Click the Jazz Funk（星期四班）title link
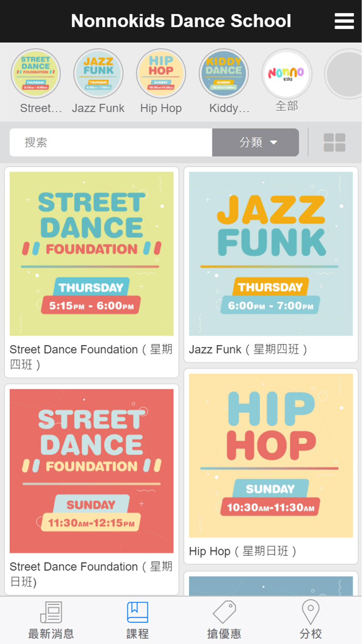This screenshot has height=644, width=362. [x=248, y=349]
